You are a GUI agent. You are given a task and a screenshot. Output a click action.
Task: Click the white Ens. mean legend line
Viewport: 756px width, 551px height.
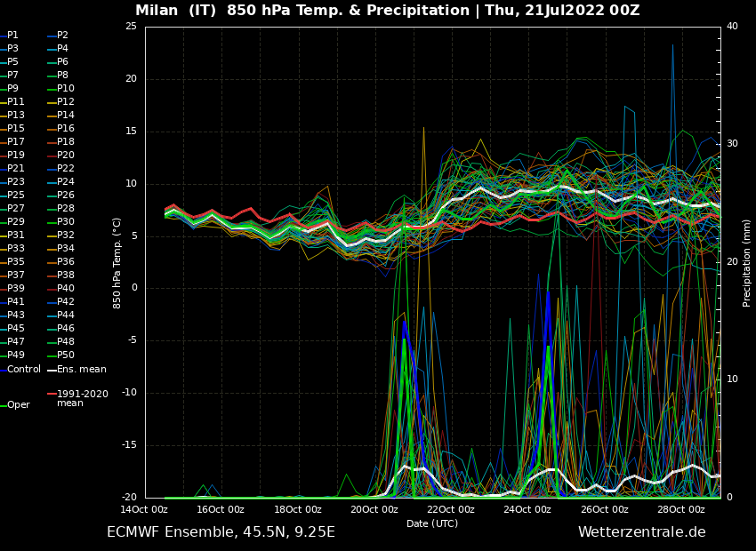52,370
